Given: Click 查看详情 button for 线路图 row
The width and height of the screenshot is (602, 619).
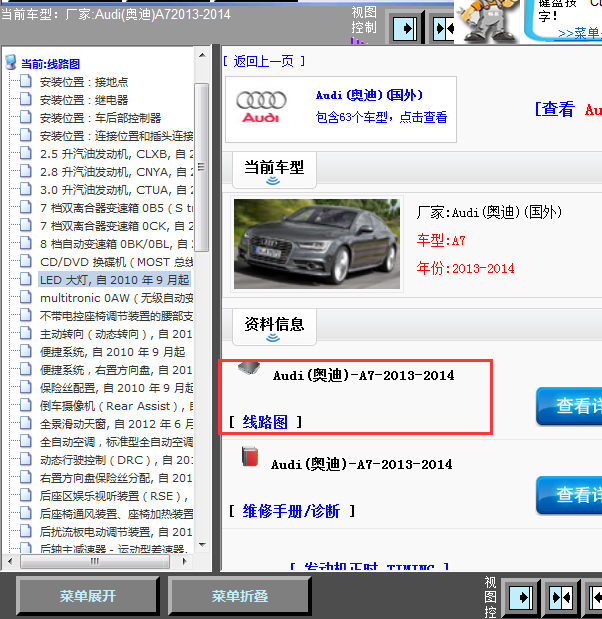Looking at the screenshot, I should (569, 406).
